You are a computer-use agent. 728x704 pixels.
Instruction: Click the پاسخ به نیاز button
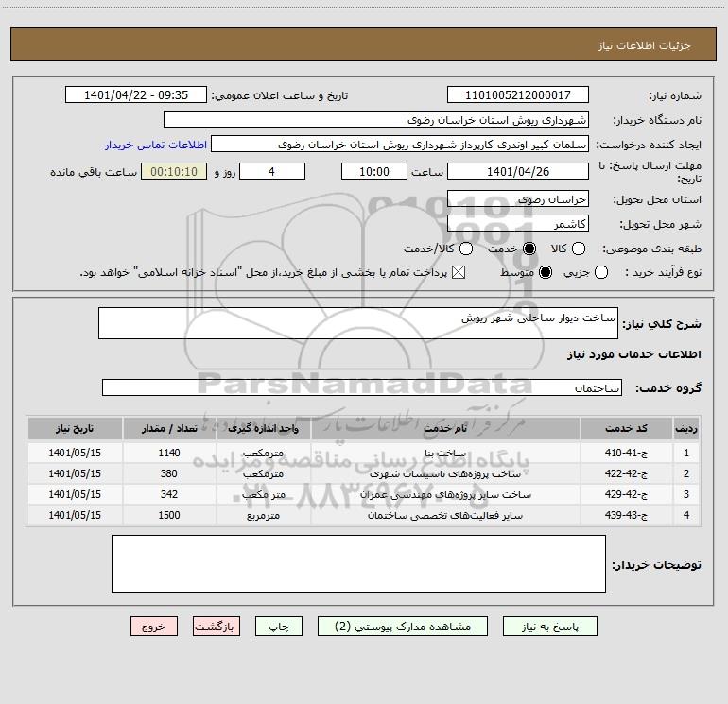click(x=550, y=627)
